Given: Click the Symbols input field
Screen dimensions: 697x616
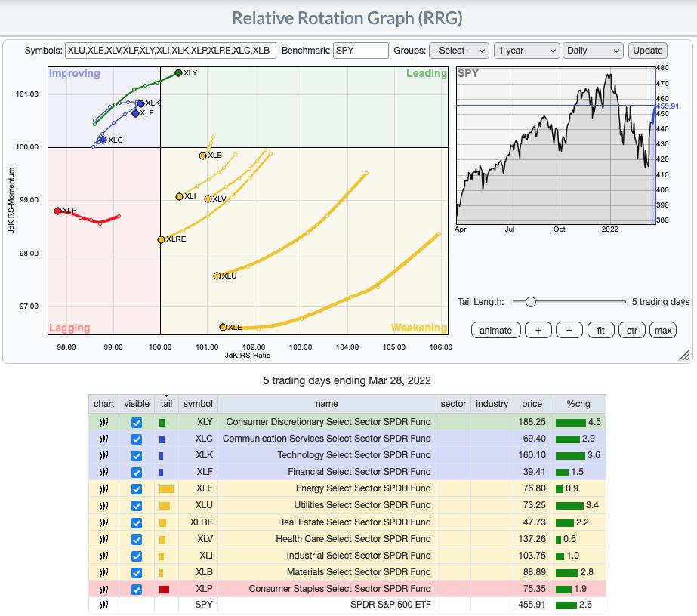Looking at the screenshot, I should click(x=170, y=51).
